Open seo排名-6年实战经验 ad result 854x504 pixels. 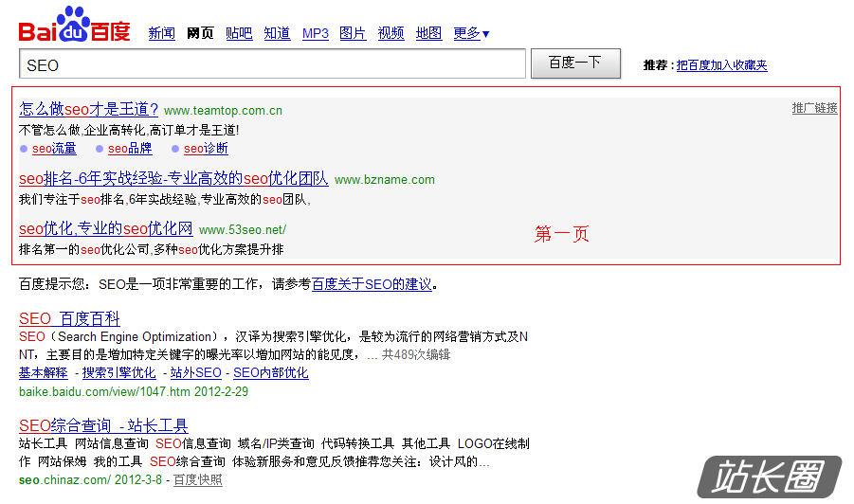click(173, 178)
